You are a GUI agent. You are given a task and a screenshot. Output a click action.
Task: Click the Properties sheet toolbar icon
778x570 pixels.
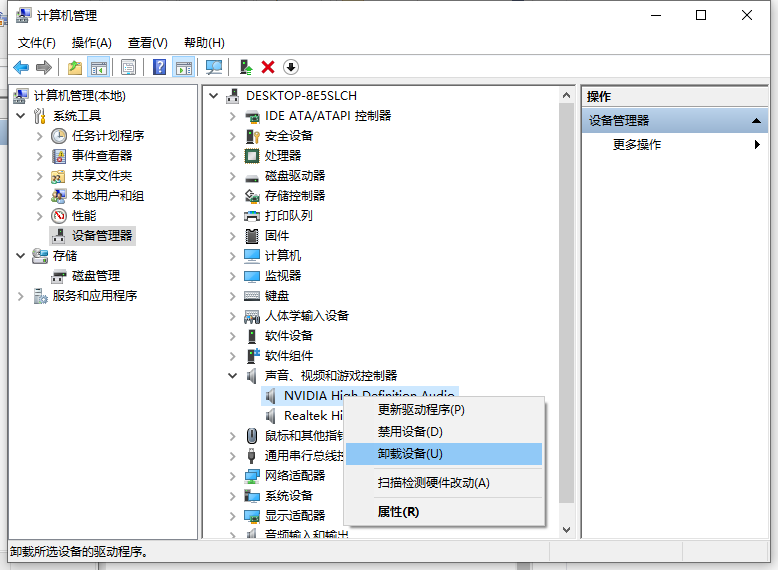click(129, 67)
